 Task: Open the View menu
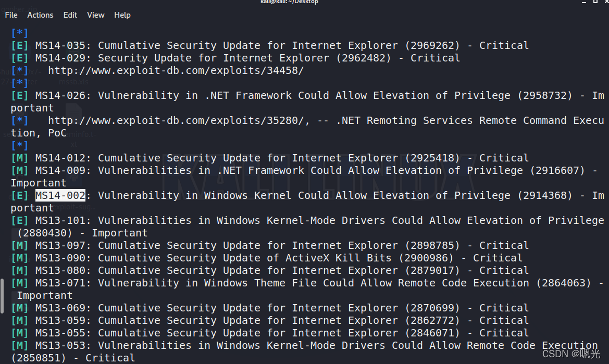(96, 15)
